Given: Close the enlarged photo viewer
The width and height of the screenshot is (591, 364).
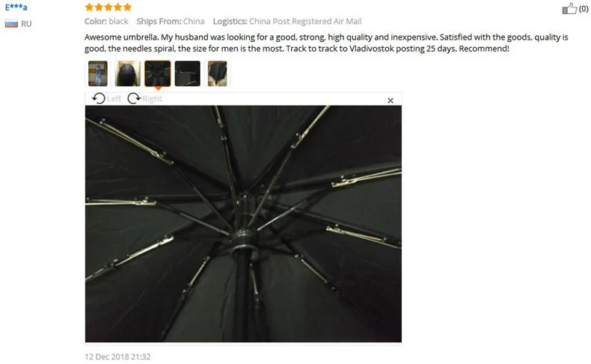Looking at the screenshot, I should 391,100.
